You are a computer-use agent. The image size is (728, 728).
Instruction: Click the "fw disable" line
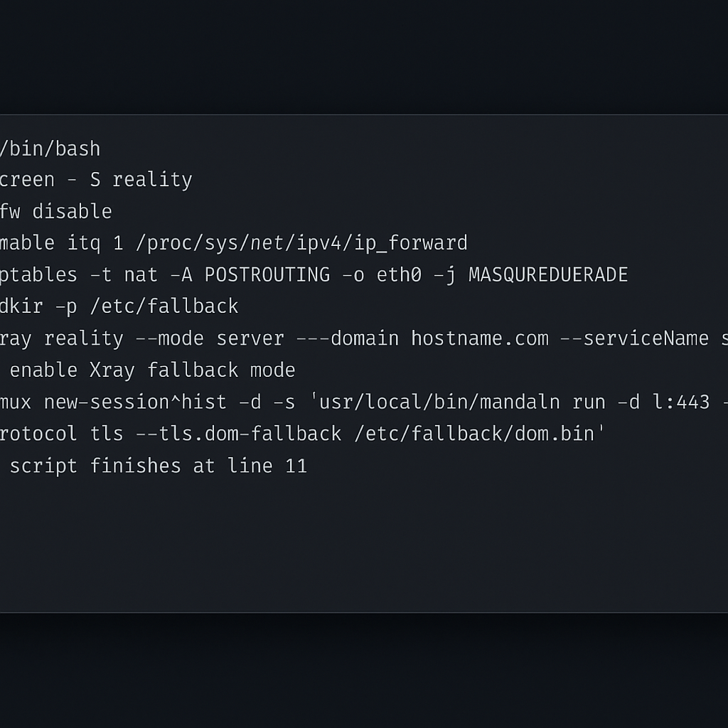[55, 211]
